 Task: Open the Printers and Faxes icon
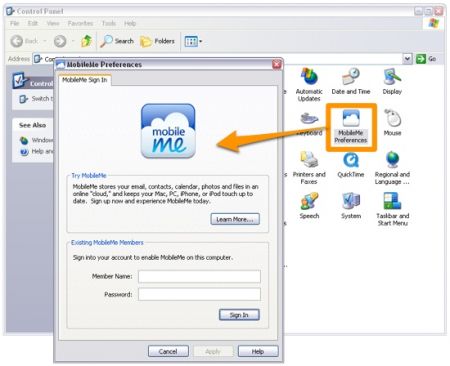click(x=309, y=168)
